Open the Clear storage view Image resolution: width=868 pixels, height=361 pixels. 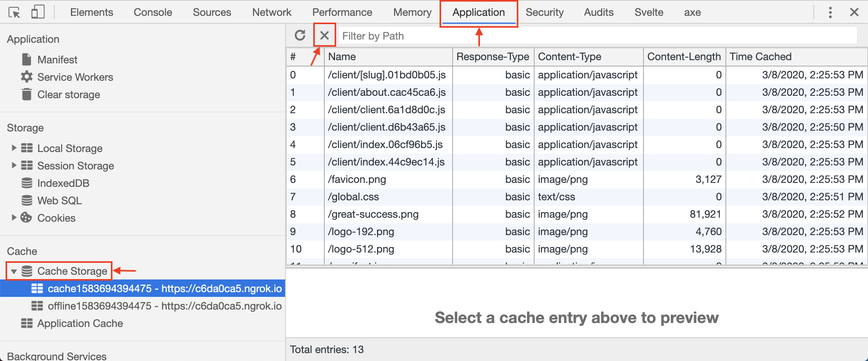coord(68,94)
